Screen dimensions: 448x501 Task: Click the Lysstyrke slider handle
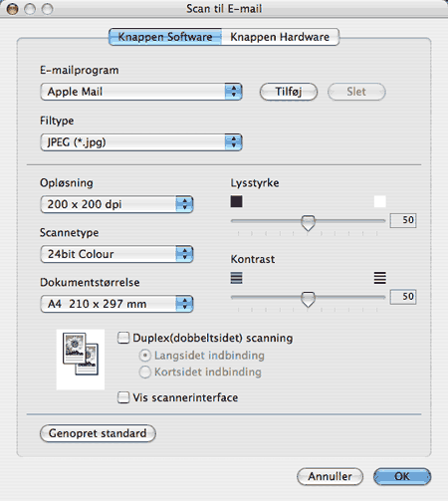pos(308,222)
